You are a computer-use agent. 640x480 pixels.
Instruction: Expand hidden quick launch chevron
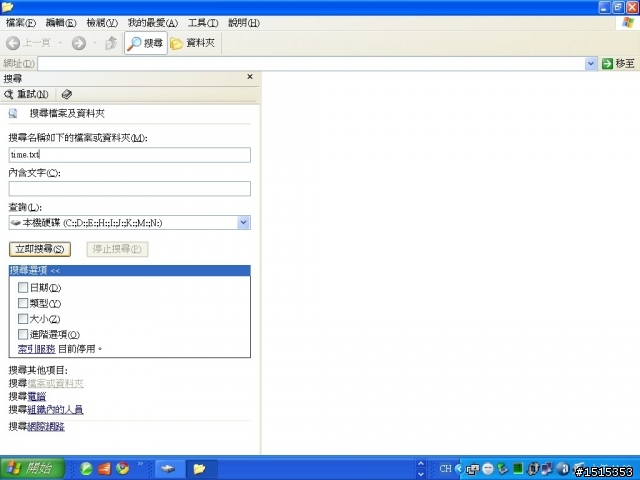coord(140,464)
